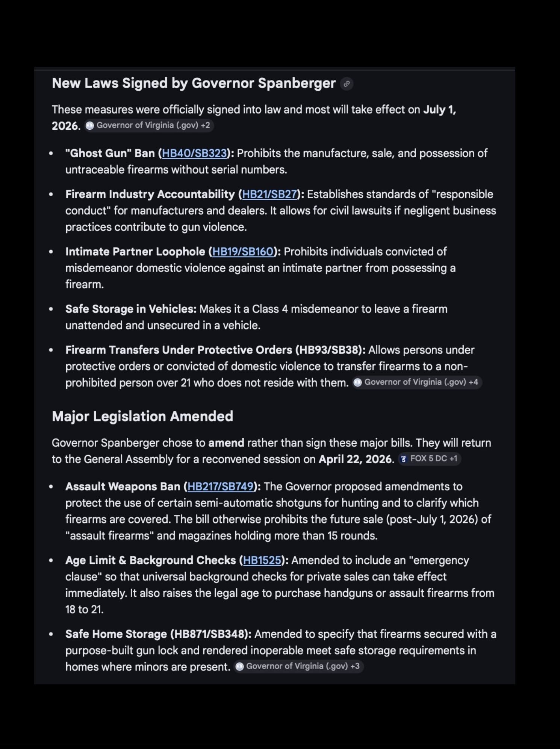Click the "Safe Home Storage (HB871/SB348)" title

pyautogui.click(x=158, y=634)
